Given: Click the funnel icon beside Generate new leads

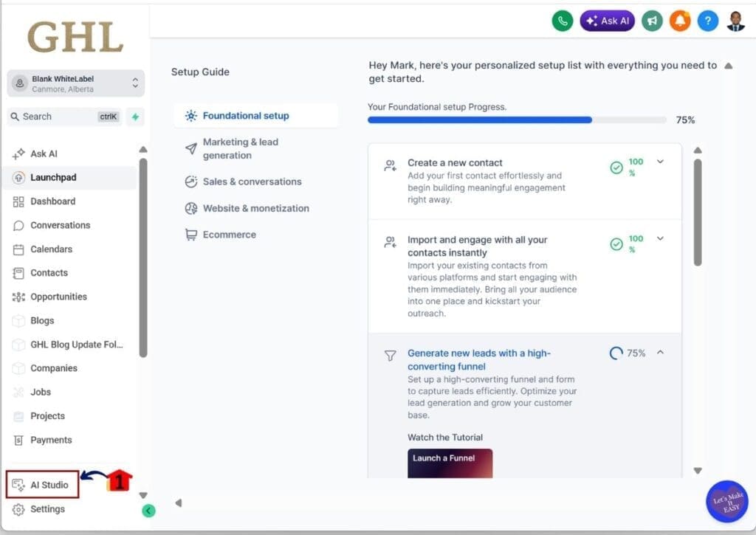Looking at the screenshot, I should [x=390, y=356].
